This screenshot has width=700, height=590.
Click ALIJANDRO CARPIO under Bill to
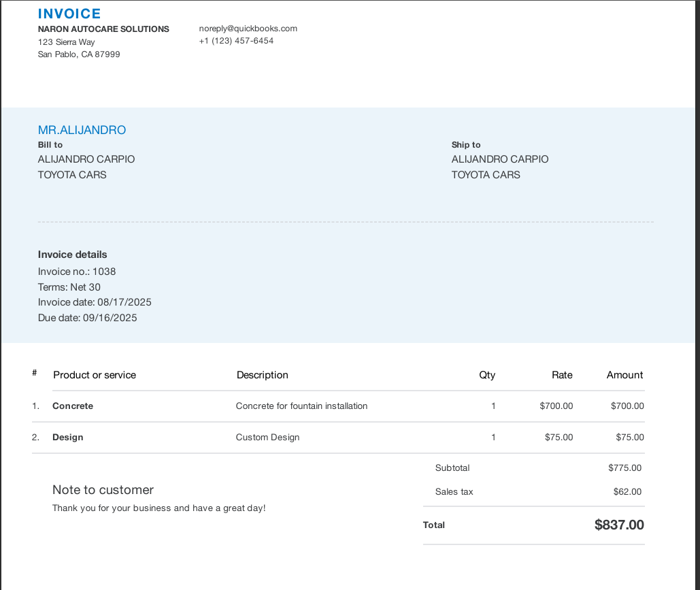click(x=86, y=159)
